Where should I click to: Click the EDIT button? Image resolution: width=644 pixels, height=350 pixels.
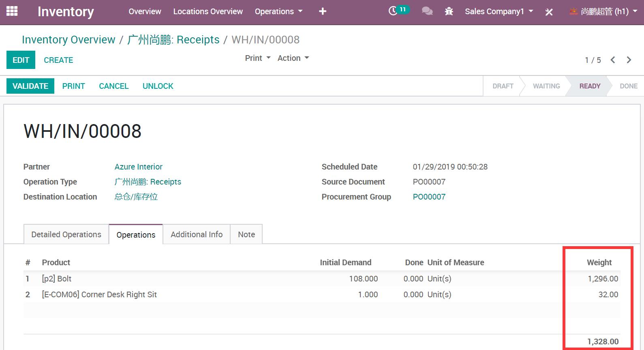coord(21,60)
